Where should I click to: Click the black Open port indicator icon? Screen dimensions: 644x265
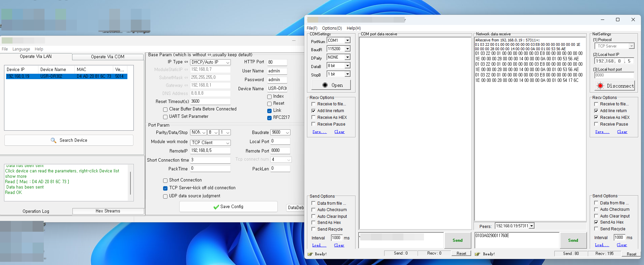pos(325,85)
